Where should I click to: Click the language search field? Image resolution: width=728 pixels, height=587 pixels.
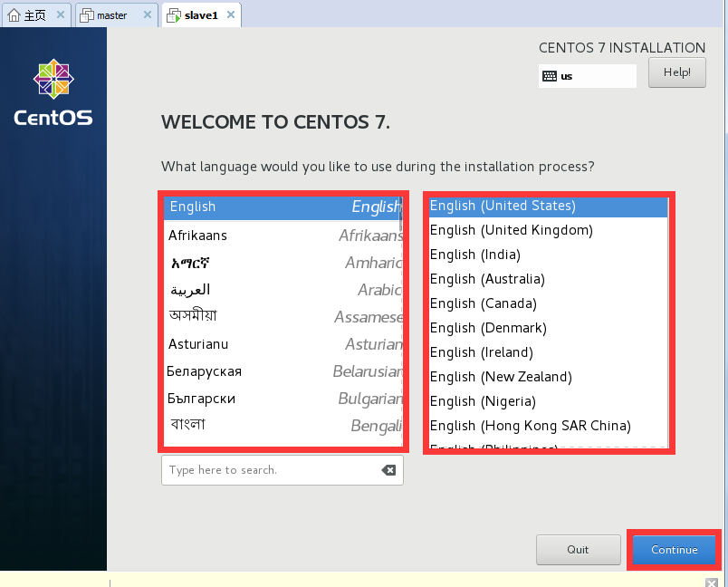point(283,470)
